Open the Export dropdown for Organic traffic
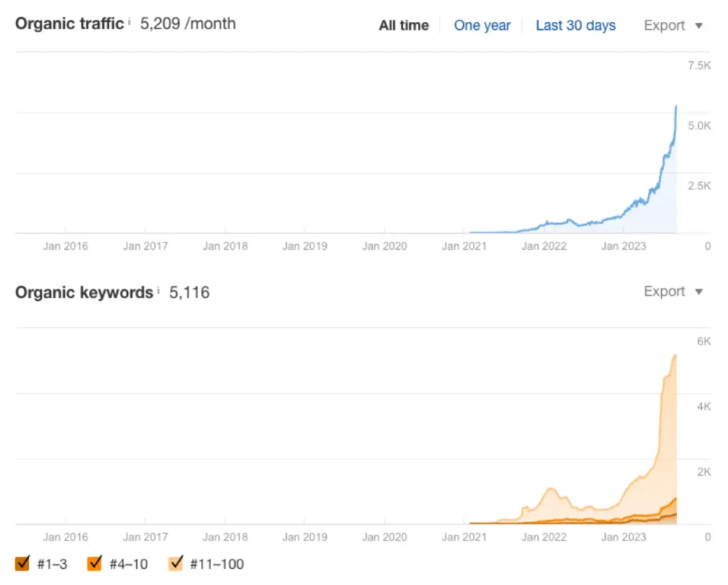728x585 pixels. tap(673, 25)
